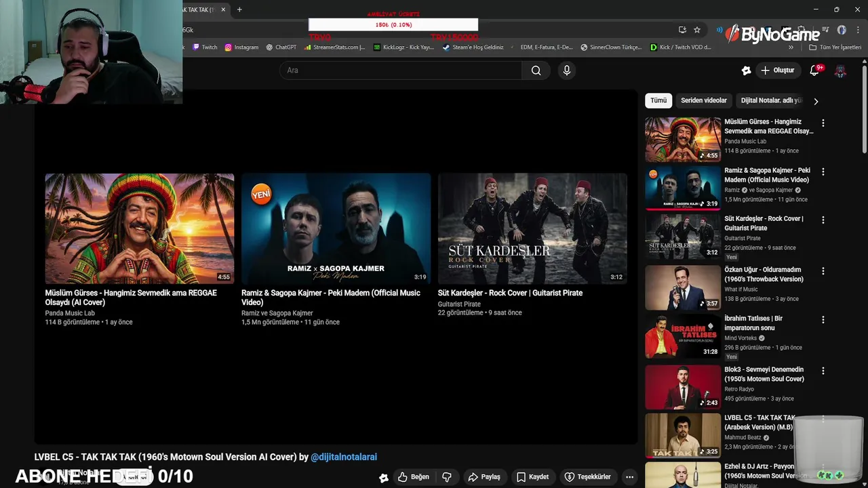
Task: Open options menu for İbrahim Tatlıses video
Action: point(823,320)
